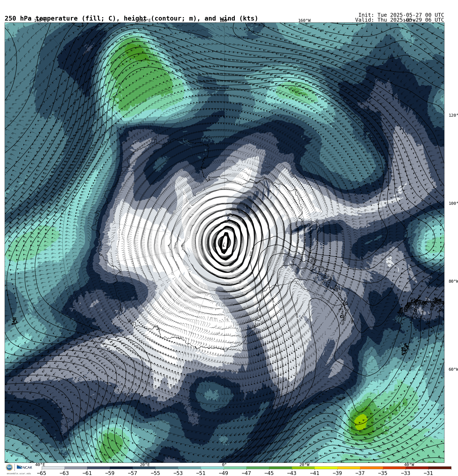Click the -45 colorbar label

269,473
